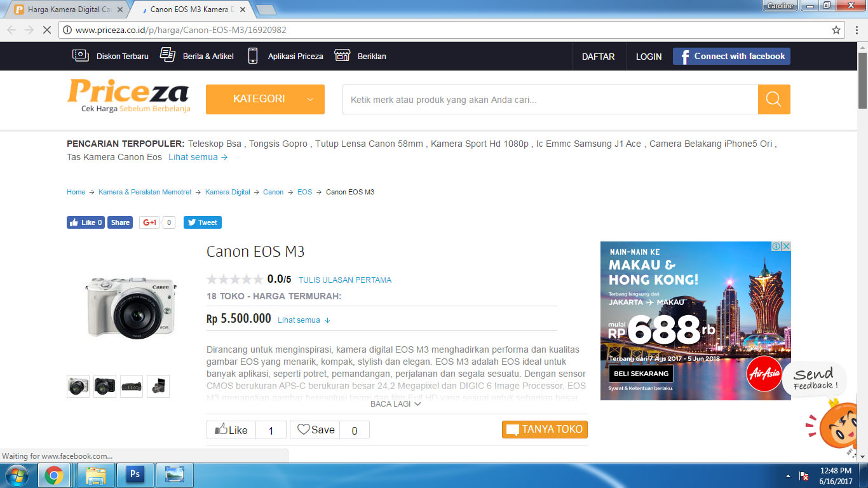Image resolution: width=868 pixels, height=488 pixels.
Task: Click the Priceza logo
Action: [x=129, y=95]
